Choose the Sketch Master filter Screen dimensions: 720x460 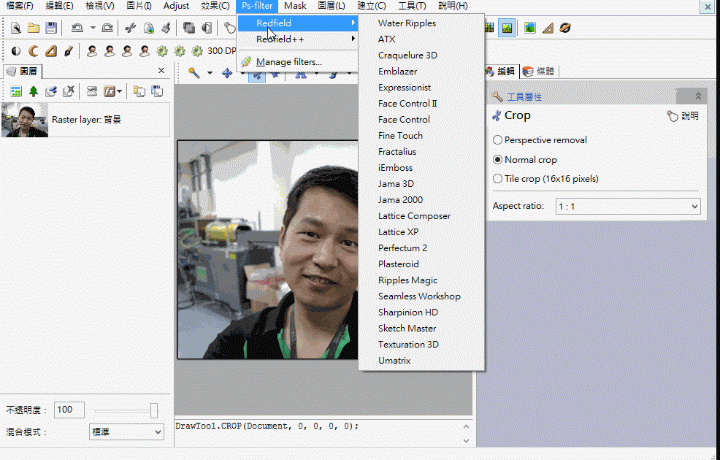tap(407, 328)
